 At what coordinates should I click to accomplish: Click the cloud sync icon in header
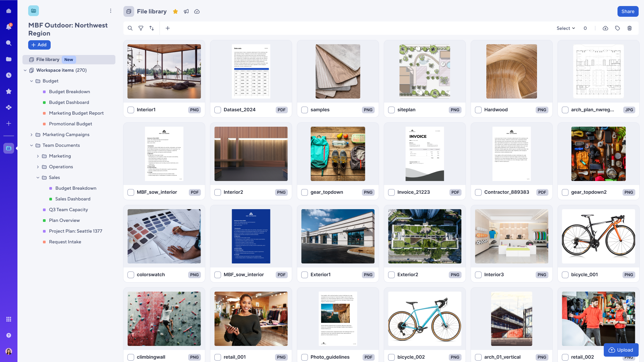(197, 11)
